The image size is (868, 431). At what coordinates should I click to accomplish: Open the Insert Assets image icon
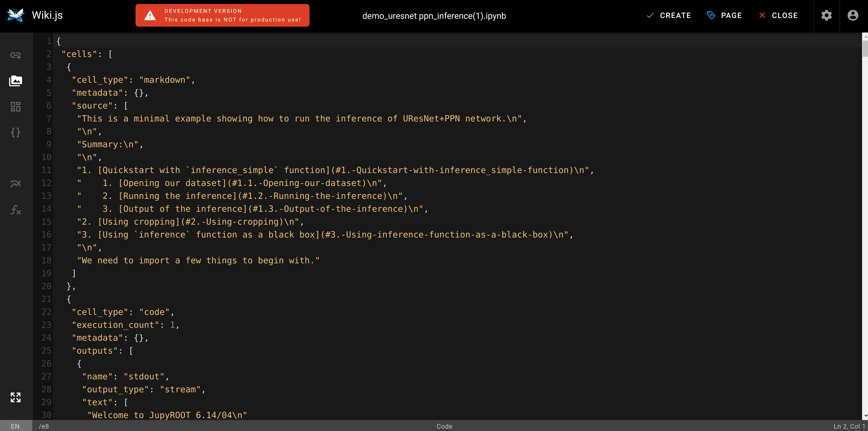click(x=16, y=81)
